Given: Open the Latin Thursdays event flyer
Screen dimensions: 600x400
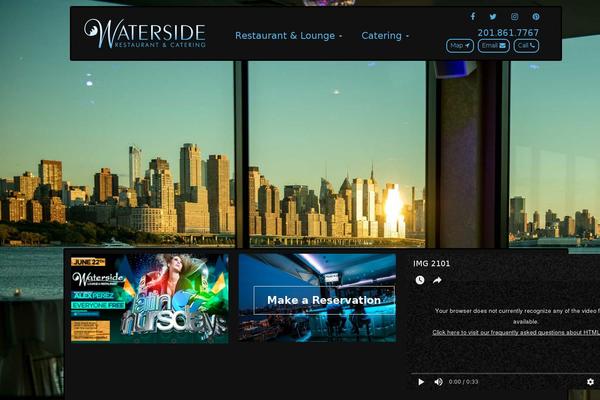Looking at the screenshot, I should click(x=150, y=299).
